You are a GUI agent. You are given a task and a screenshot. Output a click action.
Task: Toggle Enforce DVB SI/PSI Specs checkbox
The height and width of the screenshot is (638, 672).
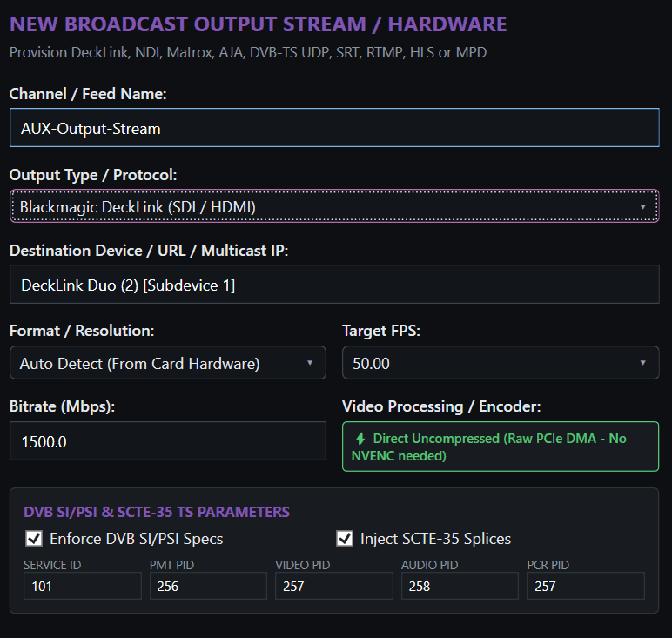tap(34, 538)
